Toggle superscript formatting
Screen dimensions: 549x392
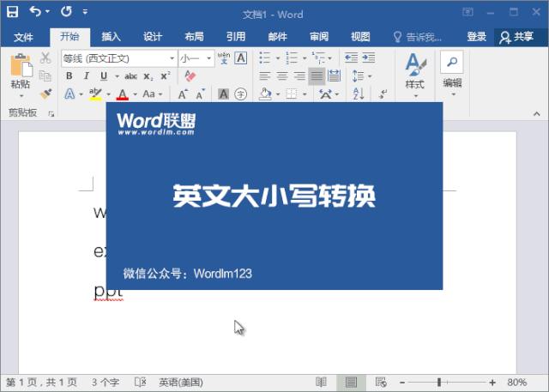166,75
